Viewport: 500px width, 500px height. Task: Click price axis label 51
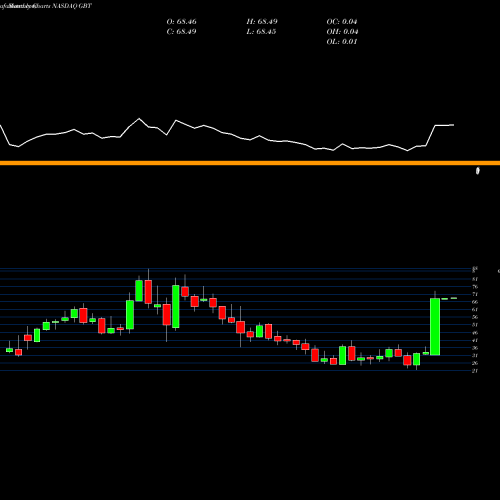click(475, 325)
